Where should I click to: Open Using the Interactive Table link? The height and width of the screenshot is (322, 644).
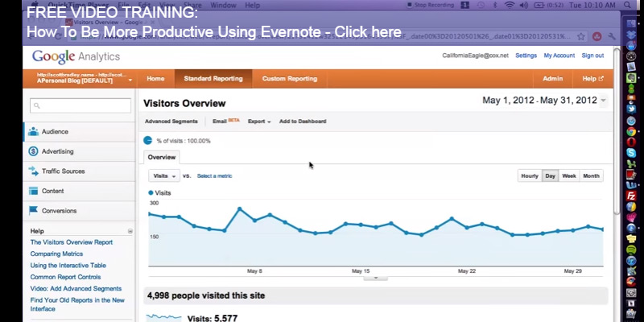[x=68, y=266]
